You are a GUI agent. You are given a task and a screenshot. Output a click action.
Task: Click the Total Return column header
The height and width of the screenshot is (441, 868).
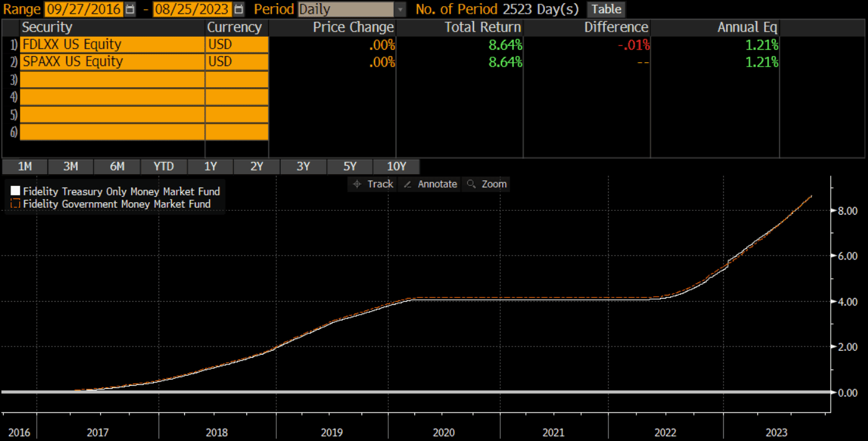[x=482, y=27]
